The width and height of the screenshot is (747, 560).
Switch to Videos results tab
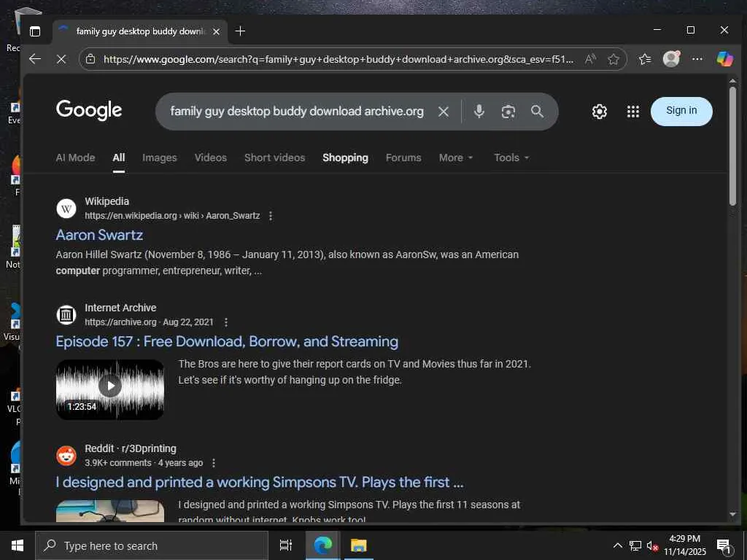tap(211, 157)
